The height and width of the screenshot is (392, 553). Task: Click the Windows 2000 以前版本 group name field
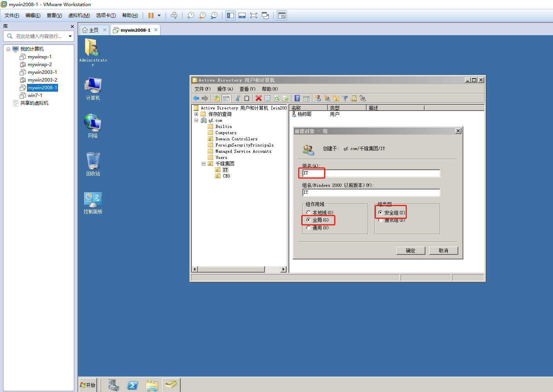(x=371, y=193)
